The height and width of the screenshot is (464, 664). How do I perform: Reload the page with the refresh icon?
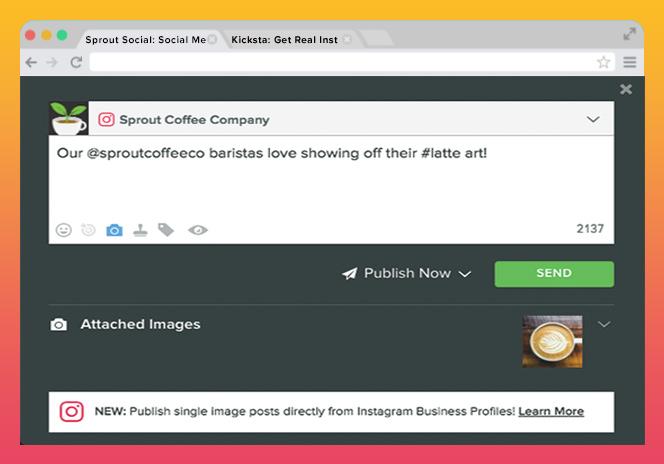tap(77, 63)
